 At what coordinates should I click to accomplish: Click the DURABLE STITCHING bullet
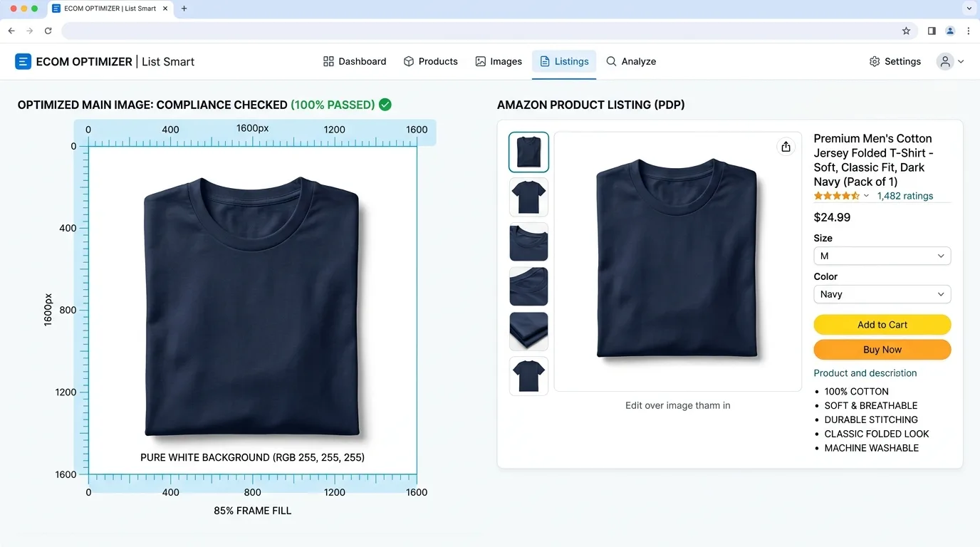pos(871,420)
